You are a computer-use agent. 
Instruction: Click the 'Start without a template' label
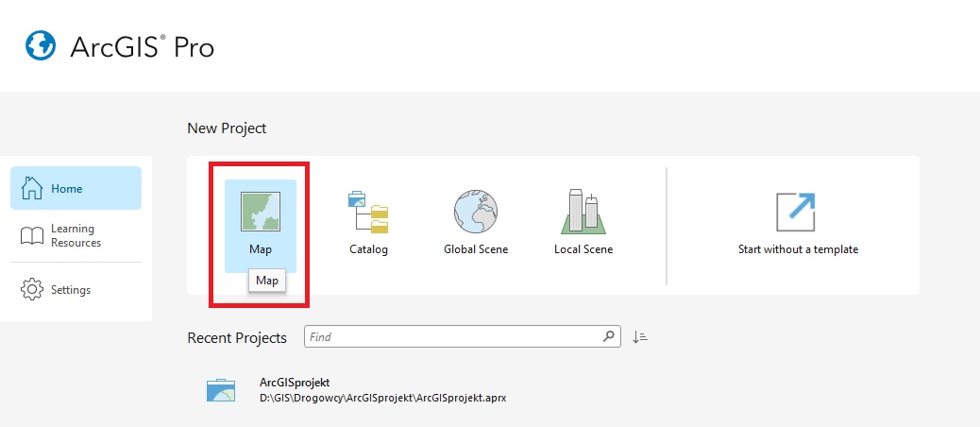[x=798, y=249]
